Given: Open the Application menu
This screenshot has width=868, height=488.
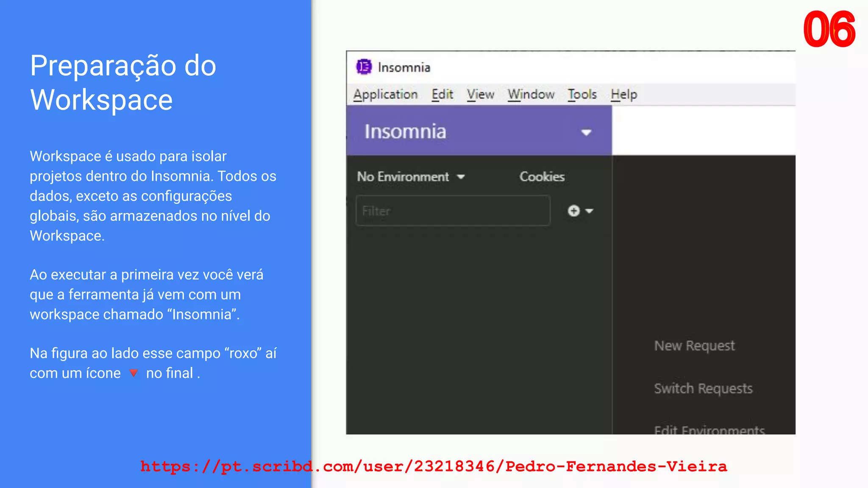Looking at the screenshot, I should pyautogui.click(x=386, y=94).
